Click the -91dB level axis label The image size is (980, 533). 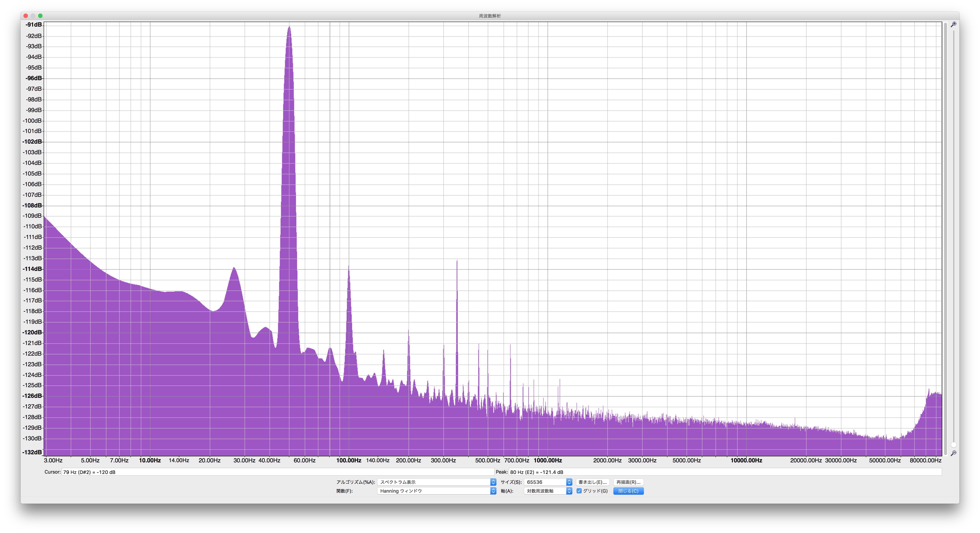coord(34,25)
